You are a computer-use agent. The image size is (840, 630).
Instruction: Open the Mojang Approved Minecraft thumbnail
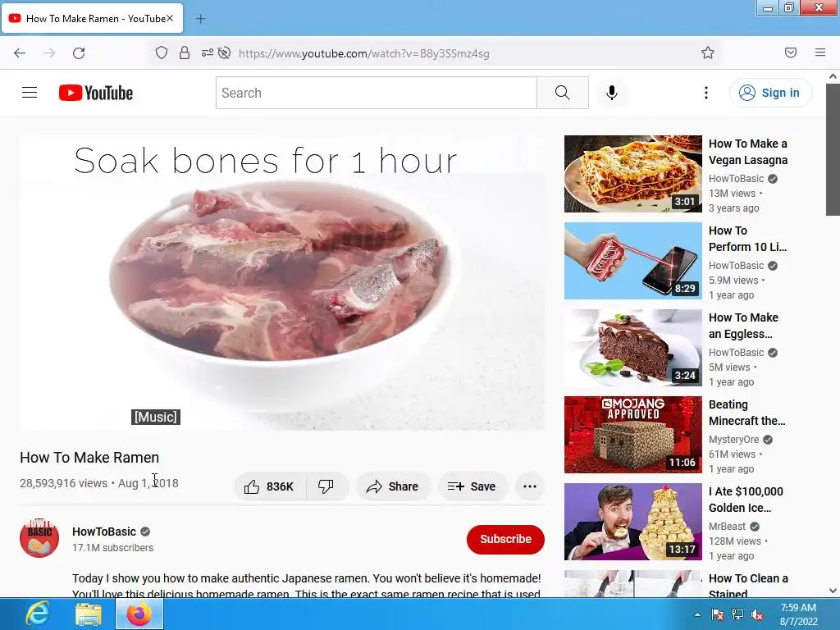[x=632, y=435]
